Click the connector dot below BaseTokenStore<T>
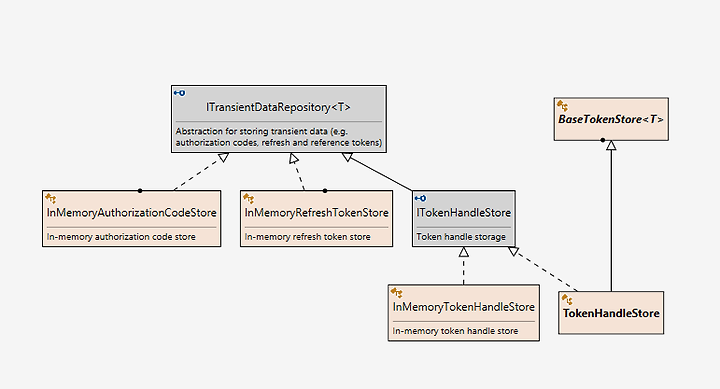 click(x=602, y=140)
